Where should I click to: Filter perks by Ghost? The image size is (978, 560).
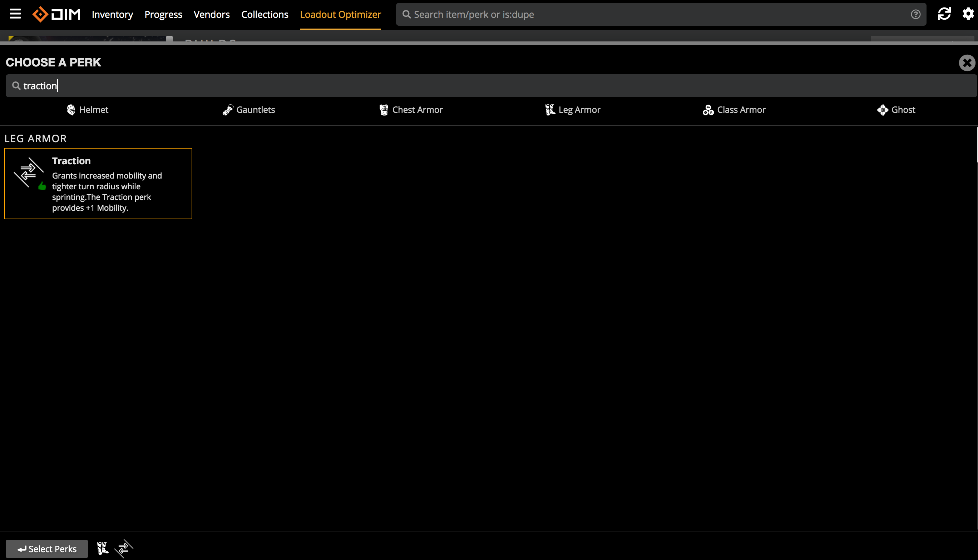(896, 110)
